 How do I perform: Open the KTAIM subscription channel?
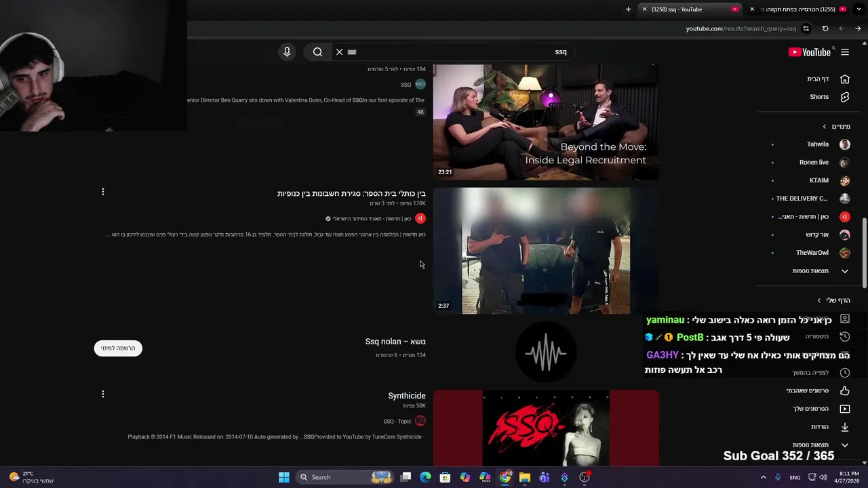tap(819, 180)
